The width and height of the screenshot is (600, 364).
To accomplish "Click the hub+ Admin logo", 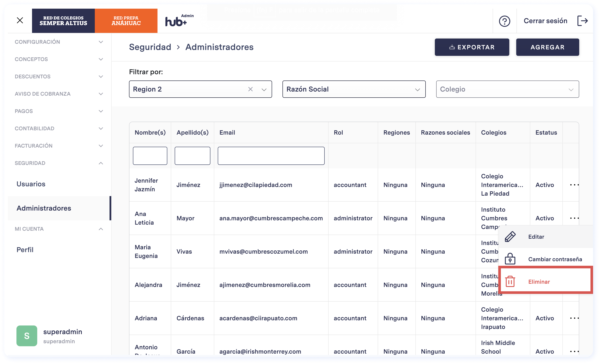I will click(x=179, y=21).
